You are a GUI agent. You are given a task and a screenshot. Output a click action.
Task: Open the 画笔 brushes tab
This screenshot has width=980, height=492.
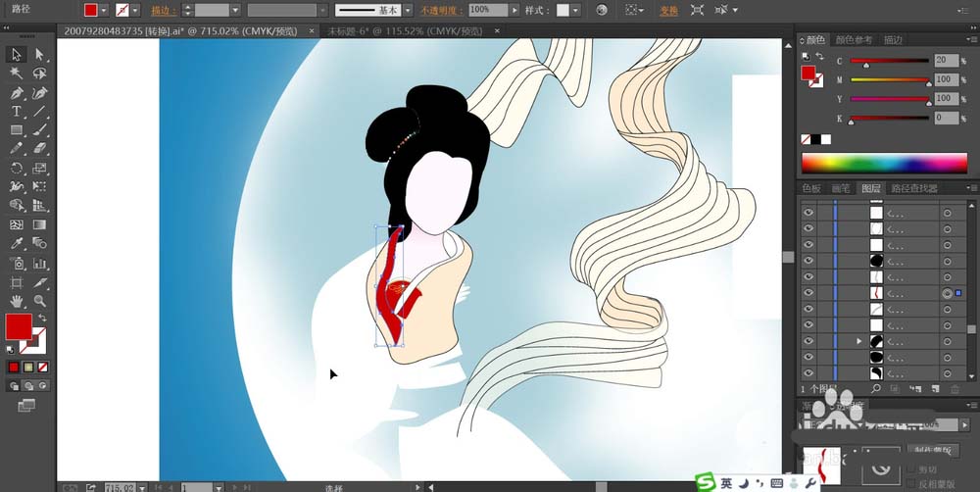pyautogui.click(x=840, y=188)
